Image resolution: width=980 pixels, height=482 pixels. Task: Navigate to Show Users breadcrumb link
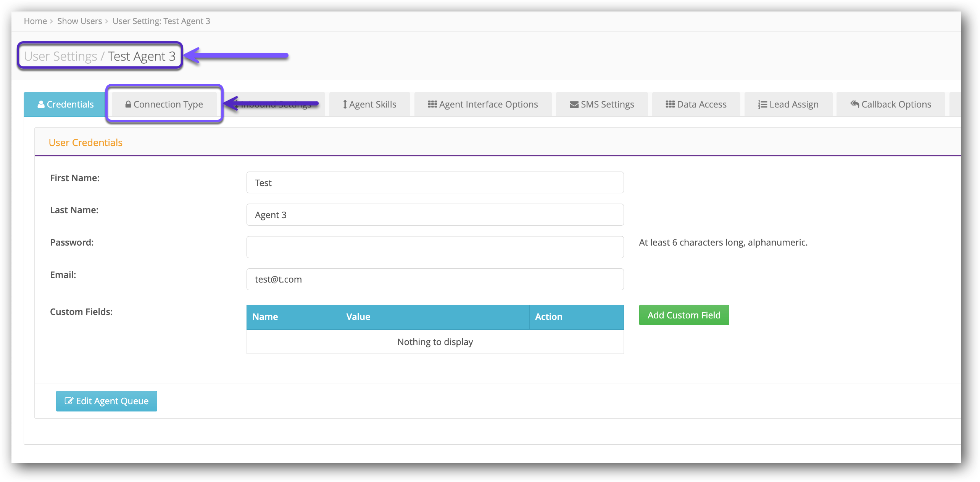pos(79,21)
